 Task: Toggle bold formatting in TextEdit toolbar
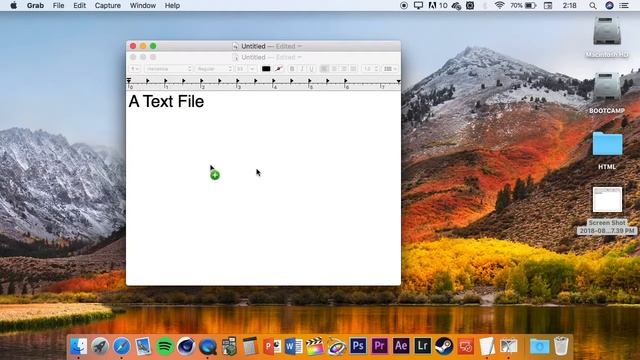[292, 69]
